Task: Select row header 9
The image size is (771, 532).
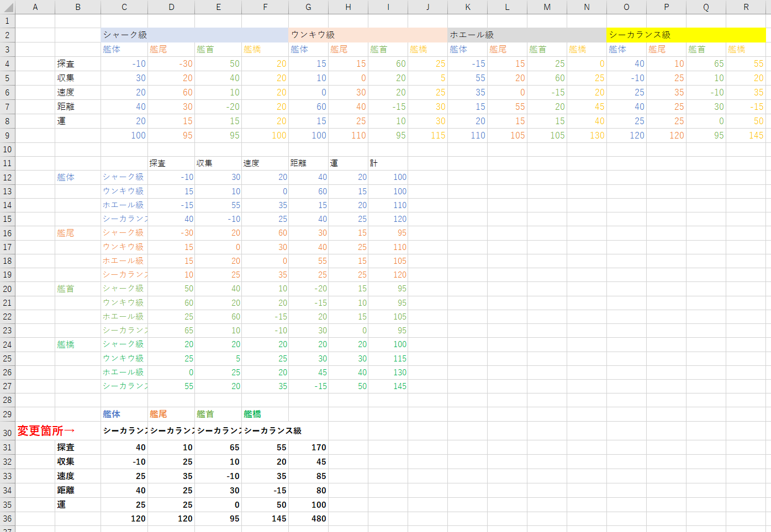Action: (x=7, y=135)
